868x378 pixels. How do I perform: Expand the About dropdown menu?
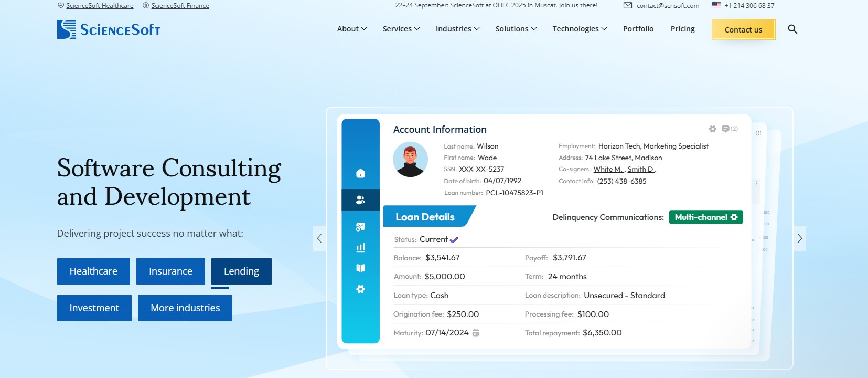point(351,29)
